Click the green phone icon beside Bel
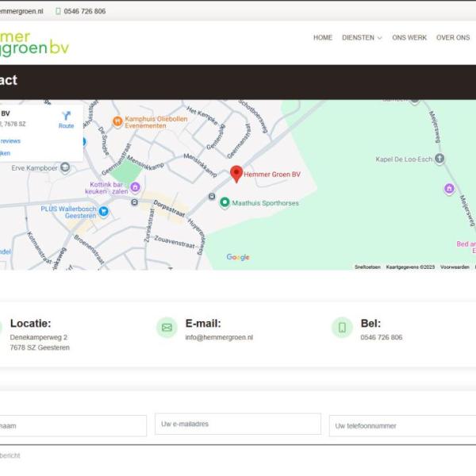Screen dimensions: 476x476 (342, 327)
